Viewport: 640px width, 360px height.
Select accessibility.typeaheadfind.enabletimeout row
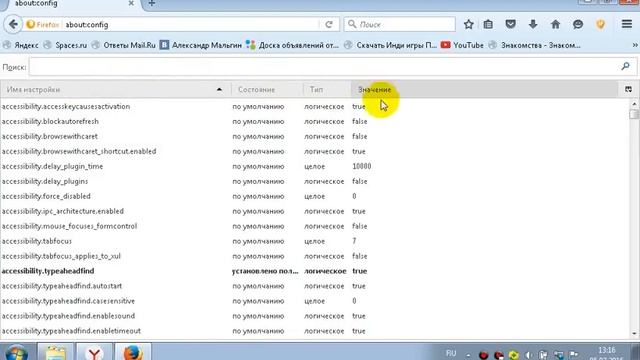pos(314,331)
